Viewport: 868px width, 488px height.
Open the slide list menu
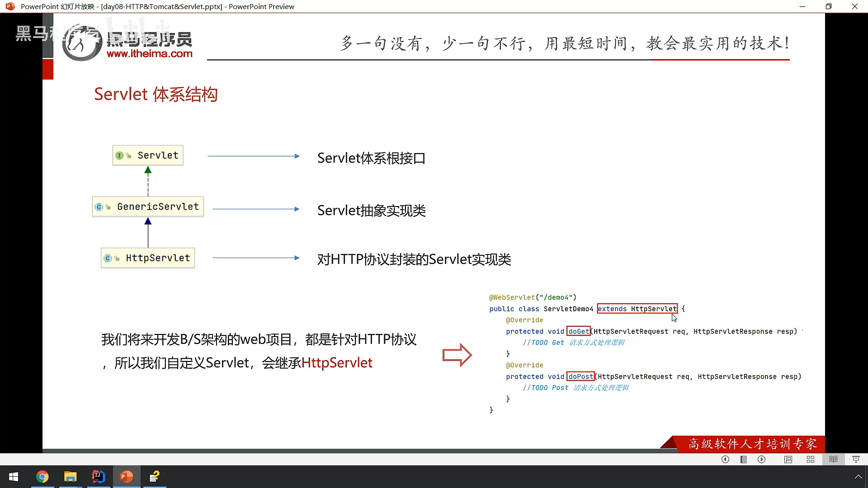[x=743, y=459]
